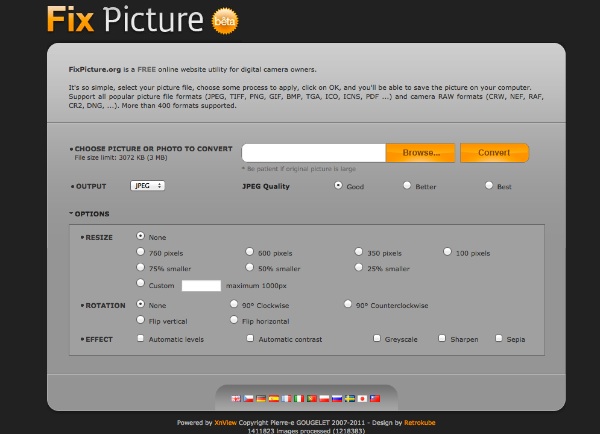Image resolution: width=600 pixels, height=434 pixels.
Task: Click the custom resize pixel field
Action: 200,286
